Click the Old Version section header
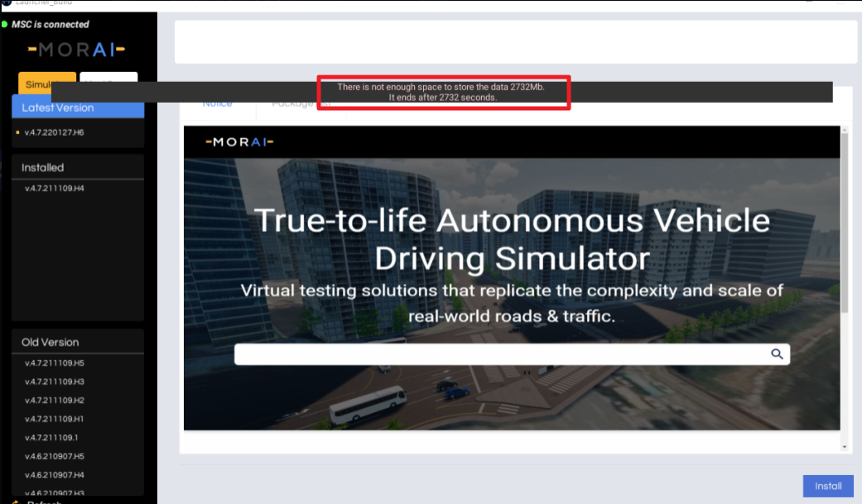The width and height of the screenshot is (862, 504). [x=51, y=342]
